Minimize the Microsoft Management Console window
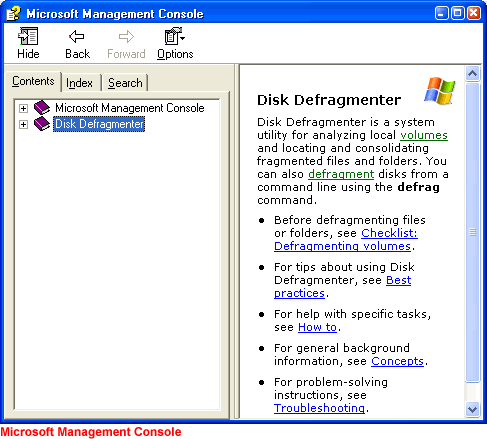The width and height of the screenshot is (487, 439). coord(442,13)
